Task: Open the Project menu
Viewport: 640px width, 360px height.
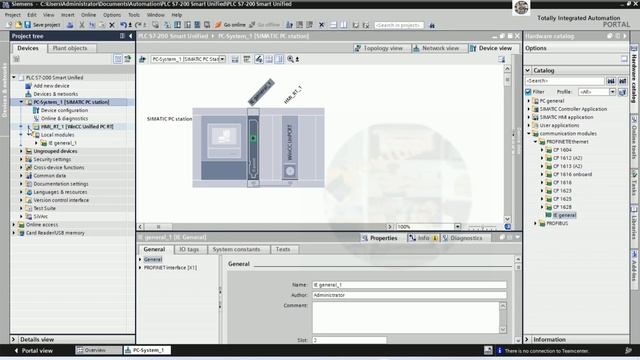Action: point(13,15)
